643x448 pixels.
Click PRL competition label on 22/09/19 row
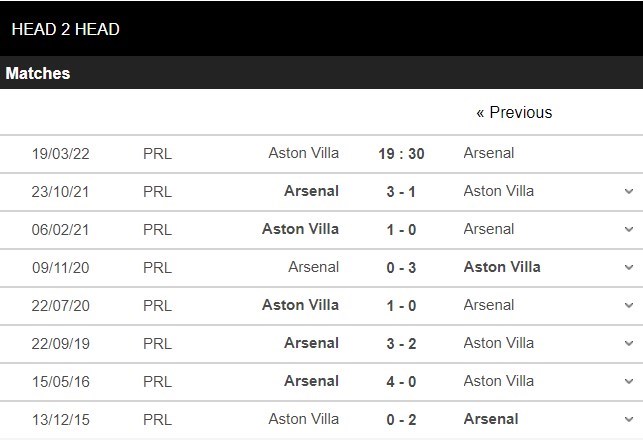(157, 344)
